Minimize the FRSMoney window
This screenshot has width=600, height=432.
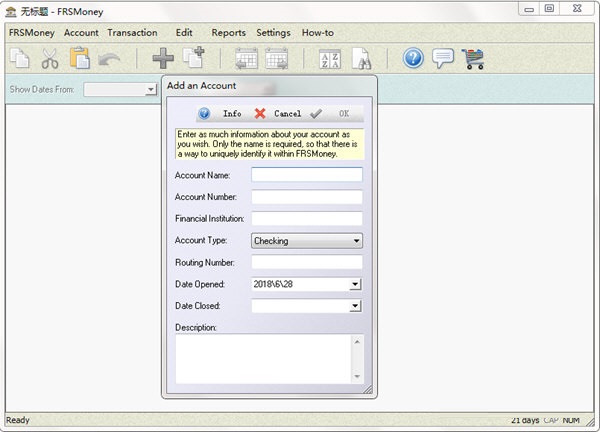[529, 9]
